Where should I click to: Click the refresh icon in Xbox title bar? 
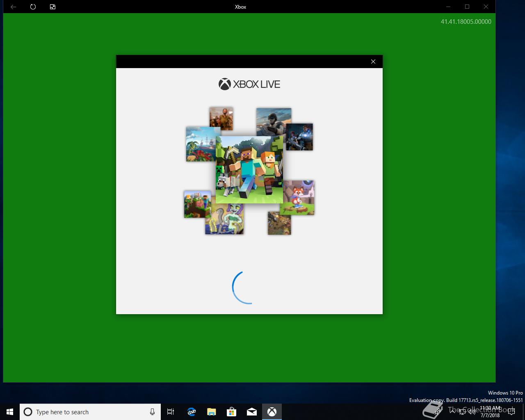coord(33,7)
